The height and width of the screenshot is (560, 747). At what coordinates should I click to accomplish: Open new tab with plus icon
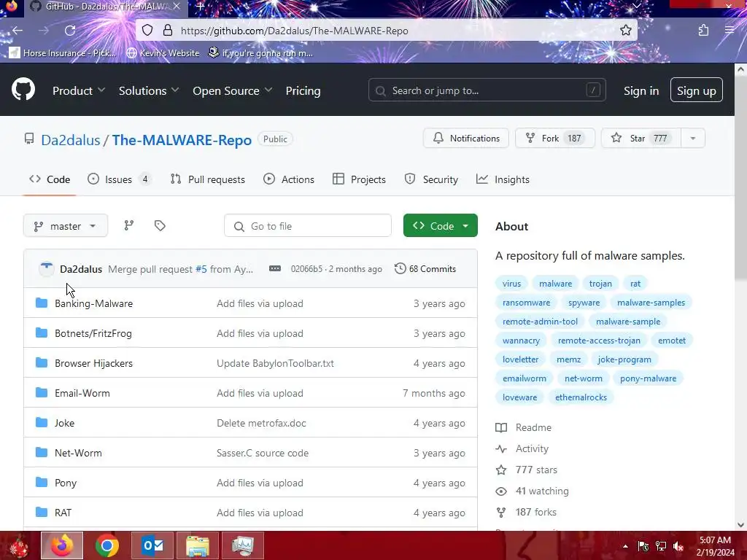click(201, 7)
